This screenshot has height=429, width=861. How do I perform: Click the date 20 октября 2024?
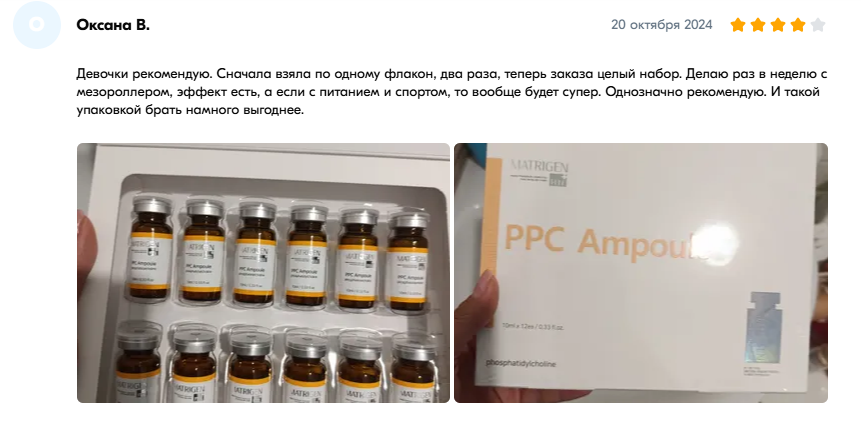pos(661,25)
